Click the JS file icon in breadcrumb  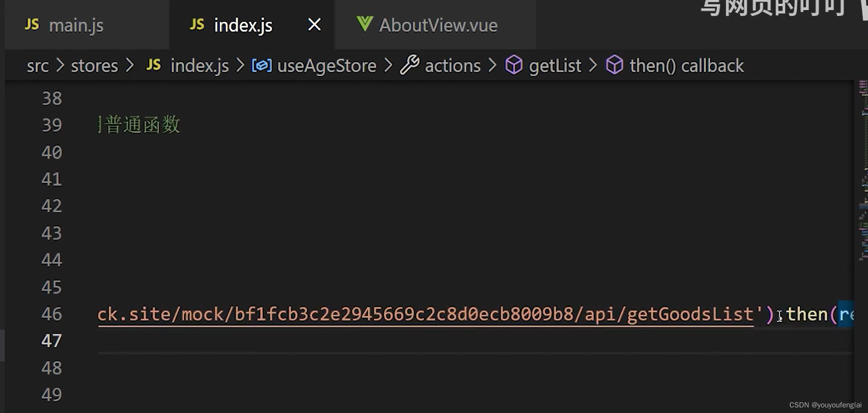point(153,65)
